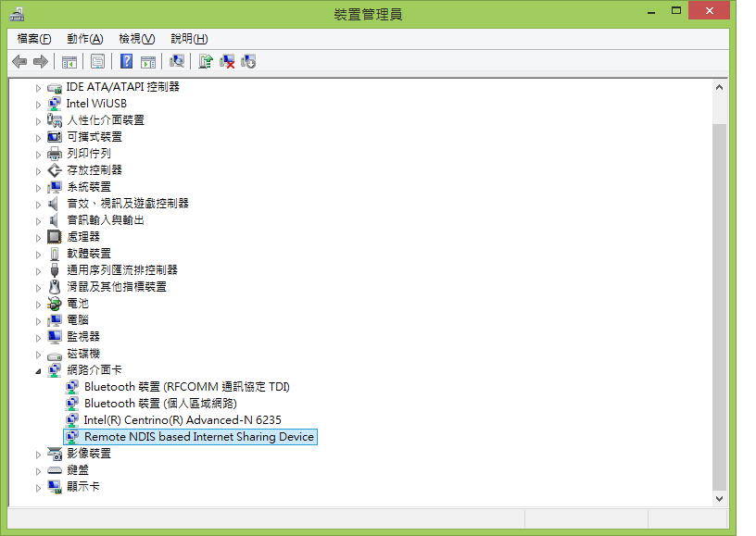756x536 pixels.
Task: Expand the 鍵盤 node
Action: coord(38,471)
